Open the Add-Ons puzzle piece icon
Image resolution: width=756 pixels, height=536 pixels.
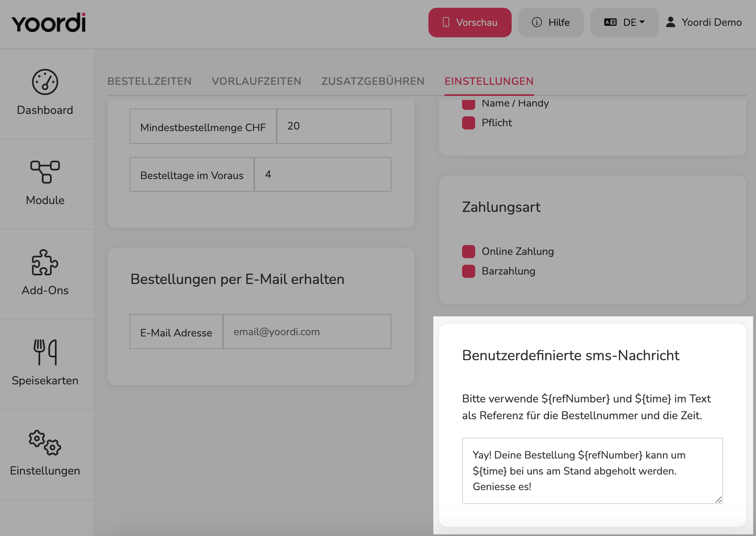point(45,262)
